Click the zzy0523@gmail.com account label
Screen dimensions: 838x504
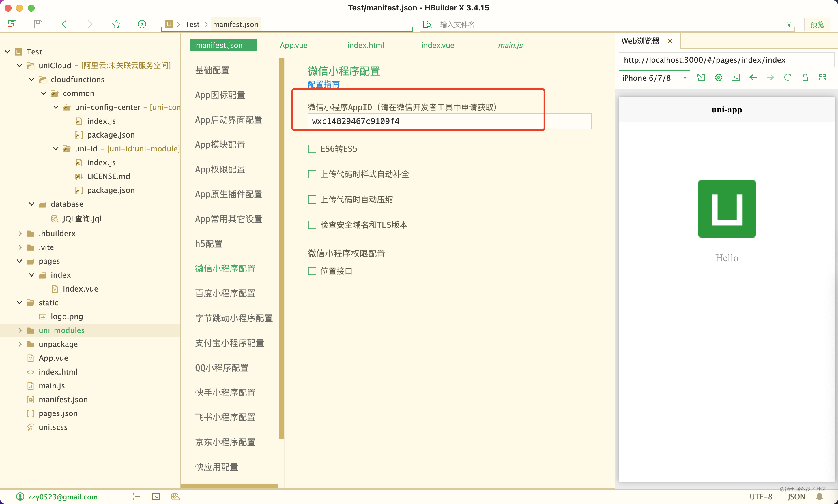pyautogui.click(x=63, y=497)
